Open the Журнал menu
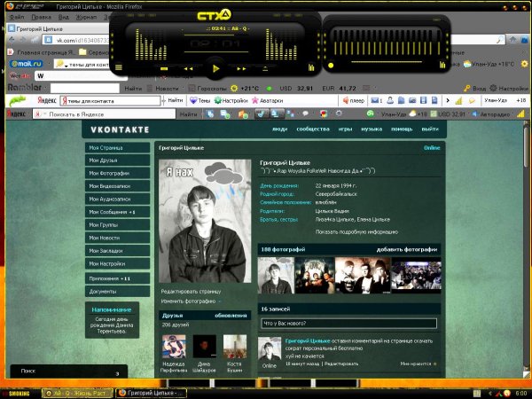Viewport: 532px width, 399px height. coord(86,17)
